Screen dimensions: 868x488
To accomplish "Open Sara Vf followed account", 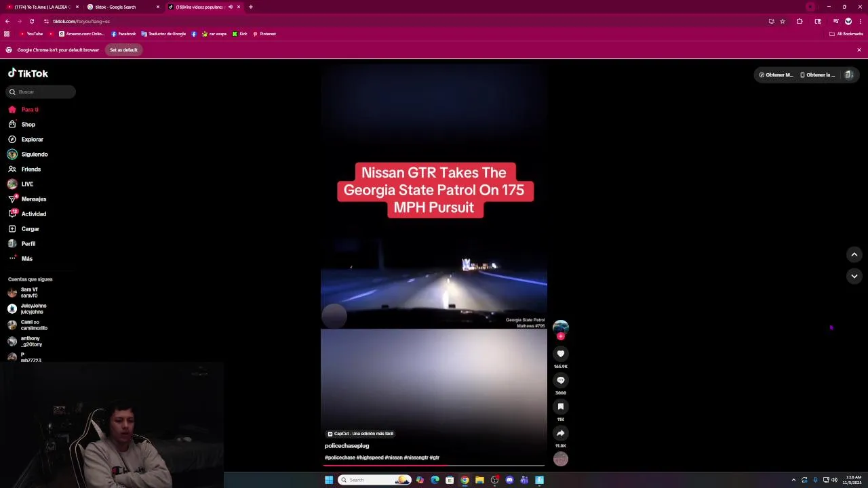I will click(x=23, y=293).
